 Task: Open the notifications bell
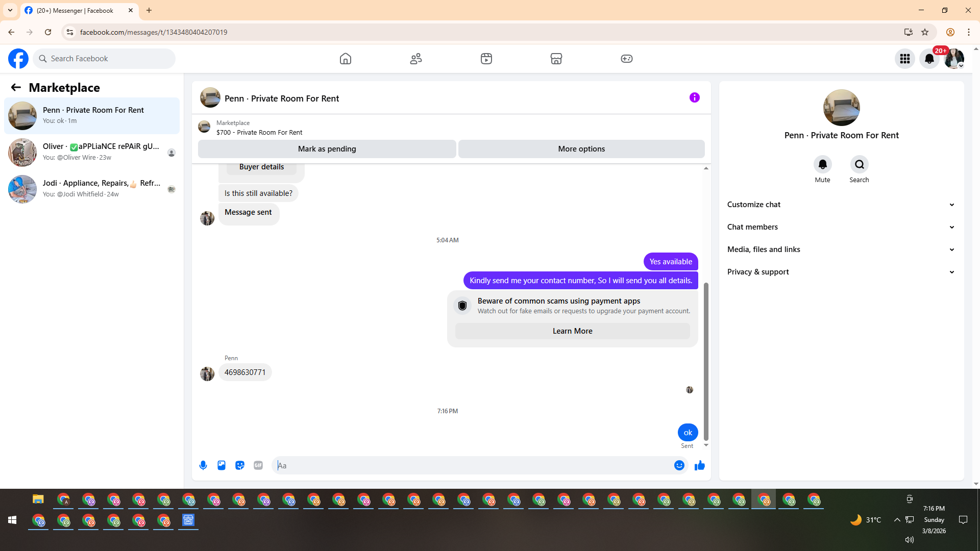point(929,59)
